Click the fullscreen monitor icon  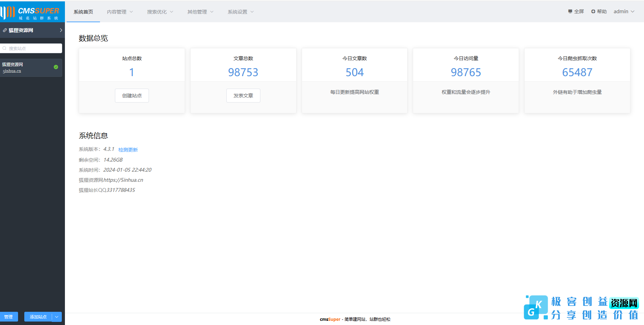point(570,11)
